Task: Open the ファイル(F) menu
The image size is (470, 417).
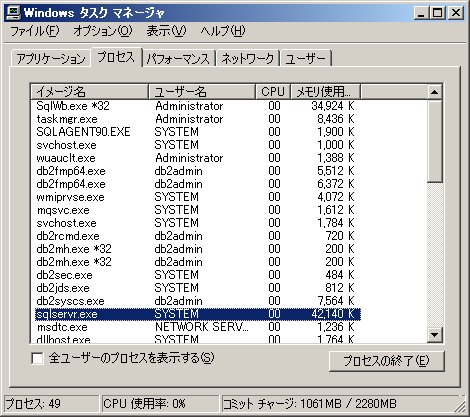Action: coord(34,31)
